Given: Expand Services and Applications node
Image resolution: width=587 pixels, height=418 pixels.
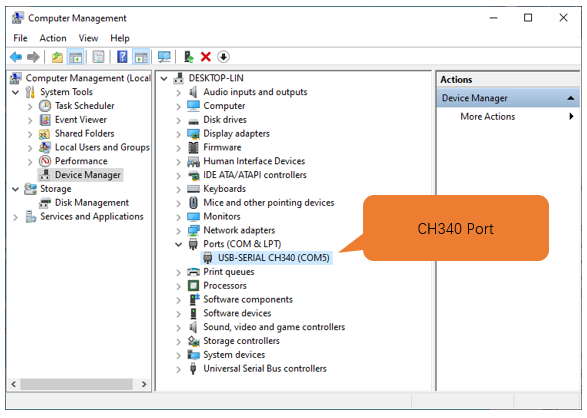Looking at the screenshot, I should [x=15, y=217].
